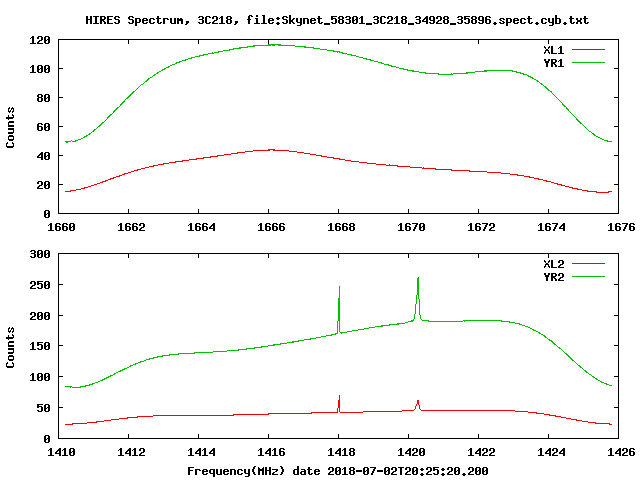Click the 300 tick label on bottom y-axis
This screenshot has height=480, width=640.
tap(40, 254)
